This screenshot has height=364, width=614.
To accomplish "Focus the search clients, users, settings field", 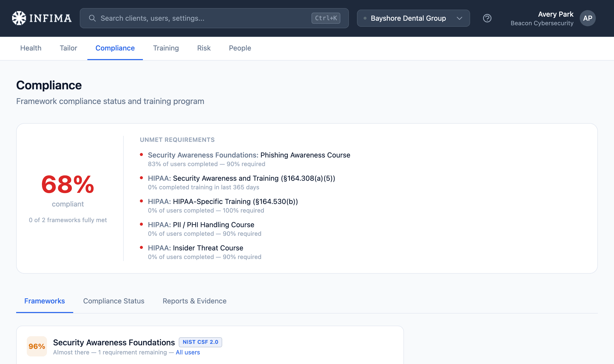I will (214, 18).
